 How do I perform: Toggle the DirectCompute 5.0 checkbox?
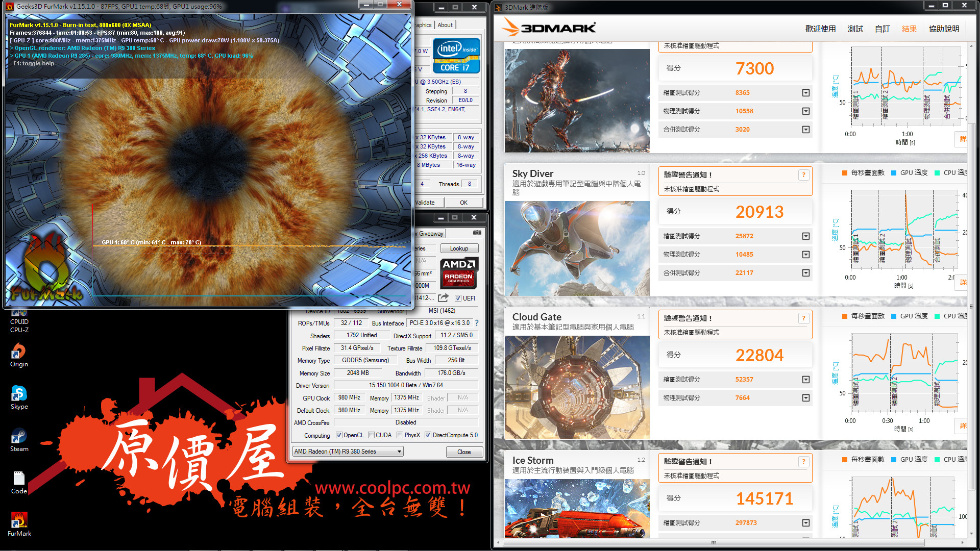click(428, 435)
